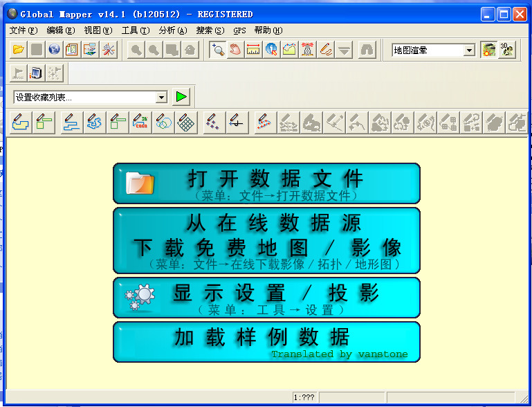Open the 3D view icon
The height and width of the screenshot is (407, 532).
507,51
